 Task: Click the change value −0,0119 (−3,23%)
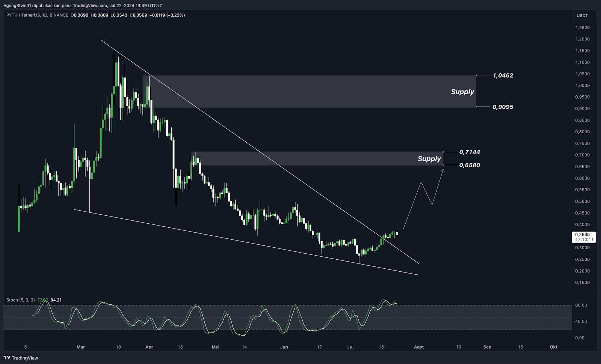coord(167,15)
